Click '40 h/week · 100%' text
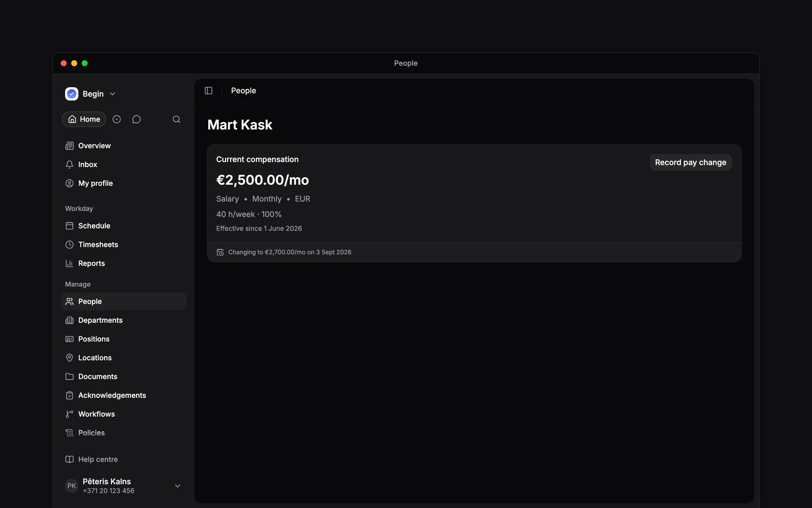Screen dimensions: 812x508 click(249, 214)
